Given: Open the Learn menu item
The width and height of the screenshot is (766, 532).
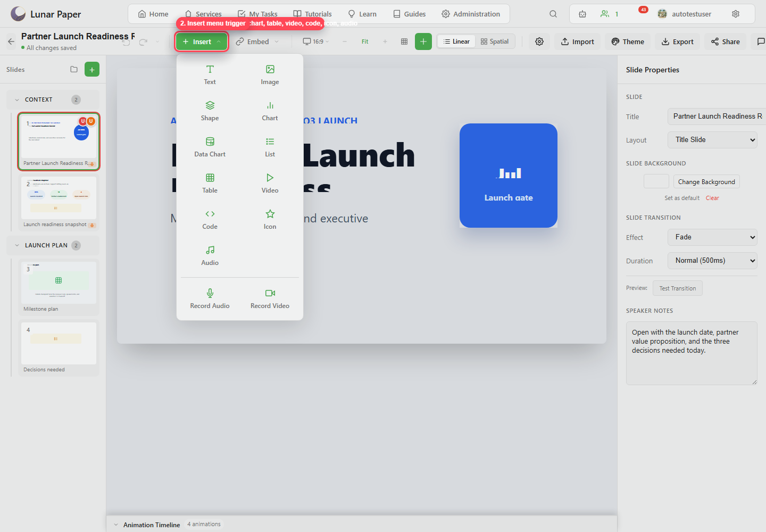Looking at the screenshot, I should coord(362,14).
